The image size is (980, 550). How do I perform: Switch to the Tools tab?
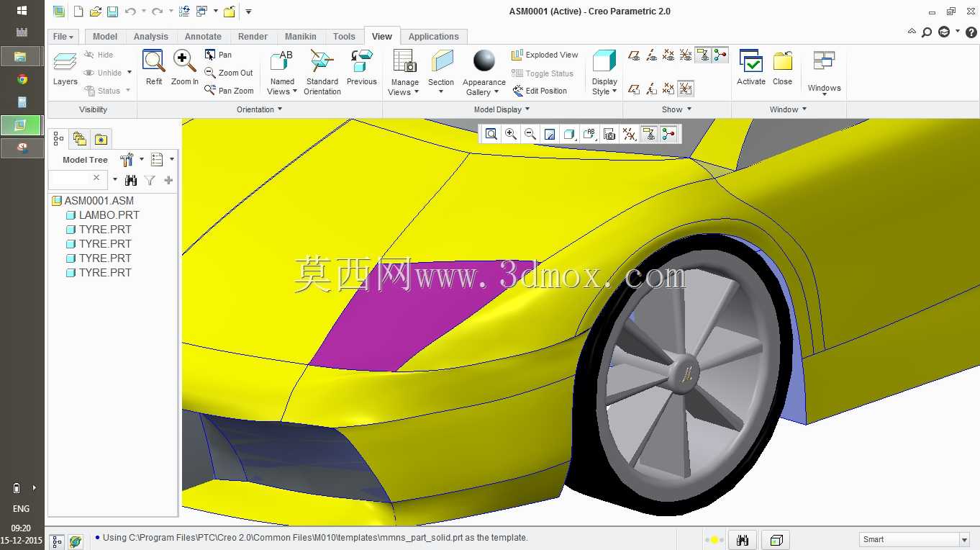click(344, 37)
